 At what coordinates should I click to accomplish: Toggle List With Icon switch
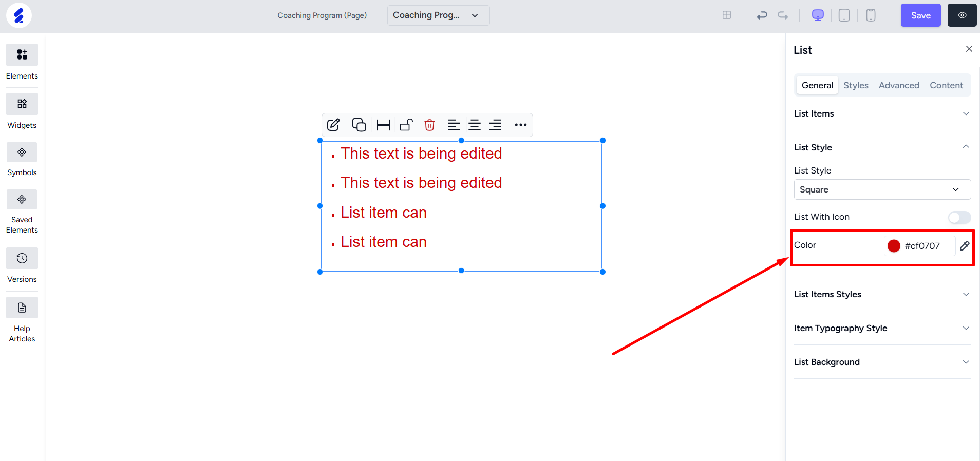tap(959, 217)
